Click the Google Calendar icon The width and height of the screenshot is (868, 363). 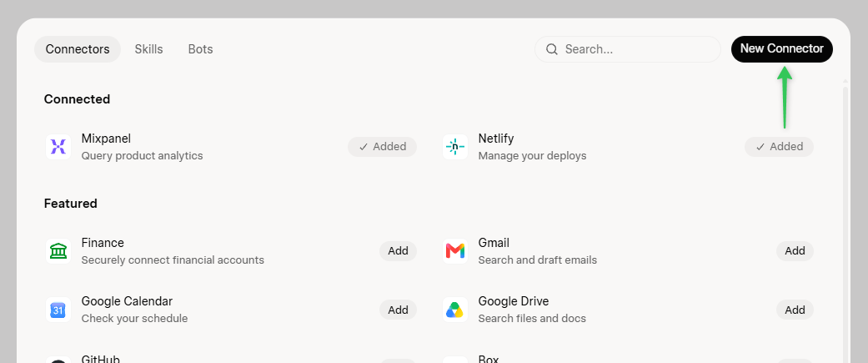pos(58,310)
